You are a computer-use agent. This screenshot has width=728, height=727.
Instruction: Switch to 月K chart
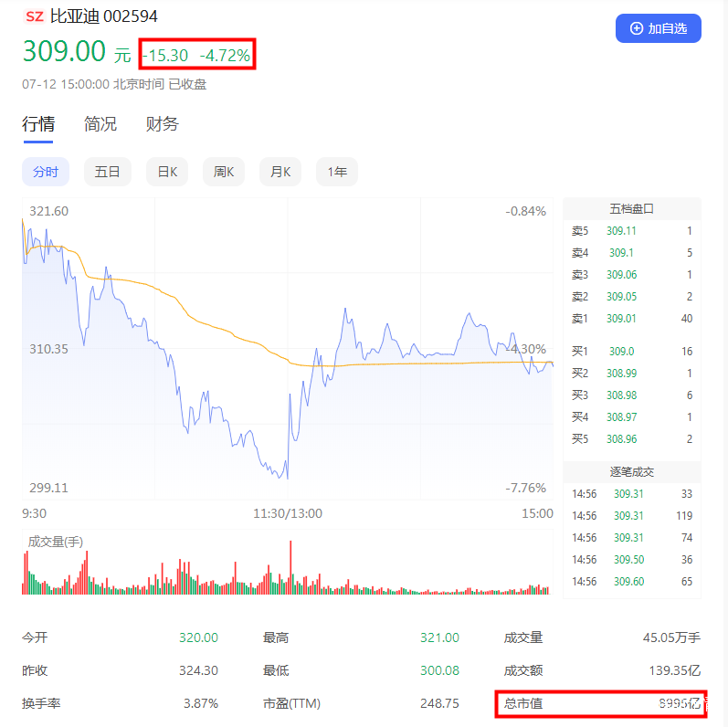pos(280,172)
